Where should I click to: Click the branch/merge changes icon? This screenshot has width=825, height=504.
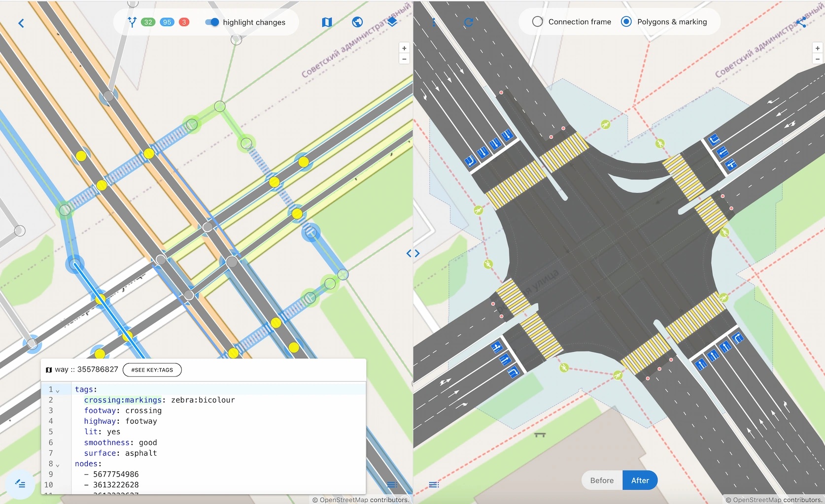132,22
